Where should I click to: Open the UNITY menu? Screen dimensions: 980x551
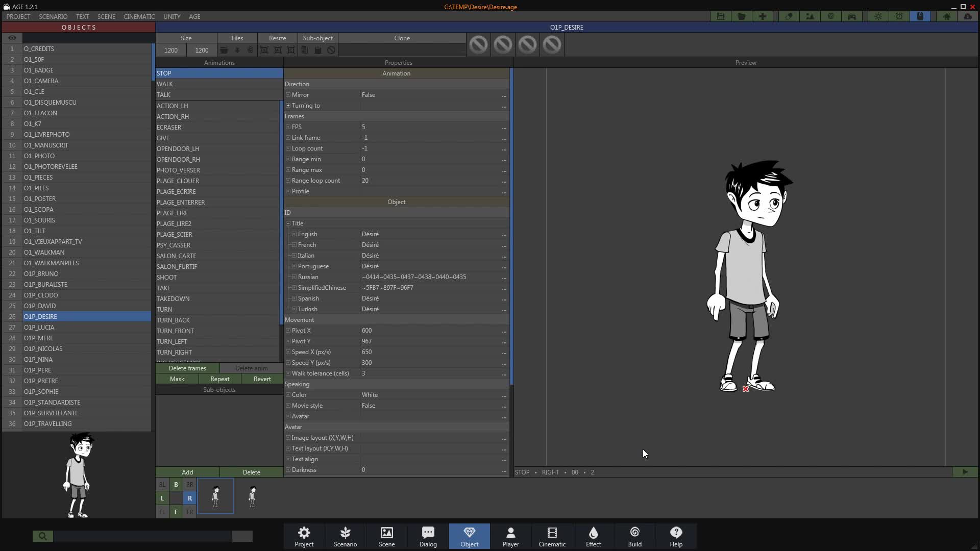(172, 16)
